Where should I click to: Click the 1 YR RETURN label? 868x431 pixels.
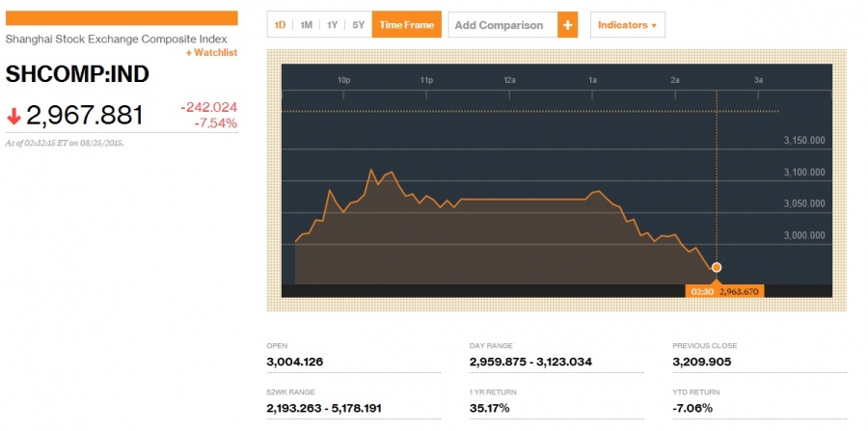click(x=493, y=392)
